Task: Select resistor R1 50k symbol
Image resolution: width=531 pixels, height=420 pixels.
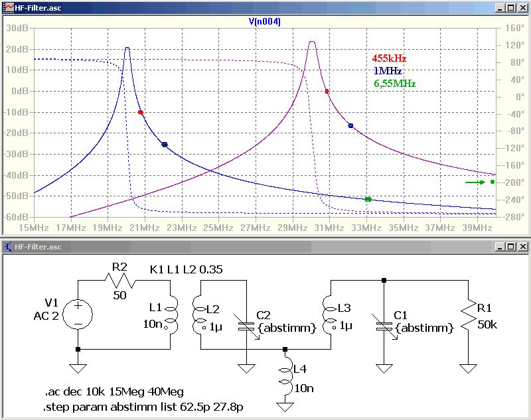Action: point(469,315)
